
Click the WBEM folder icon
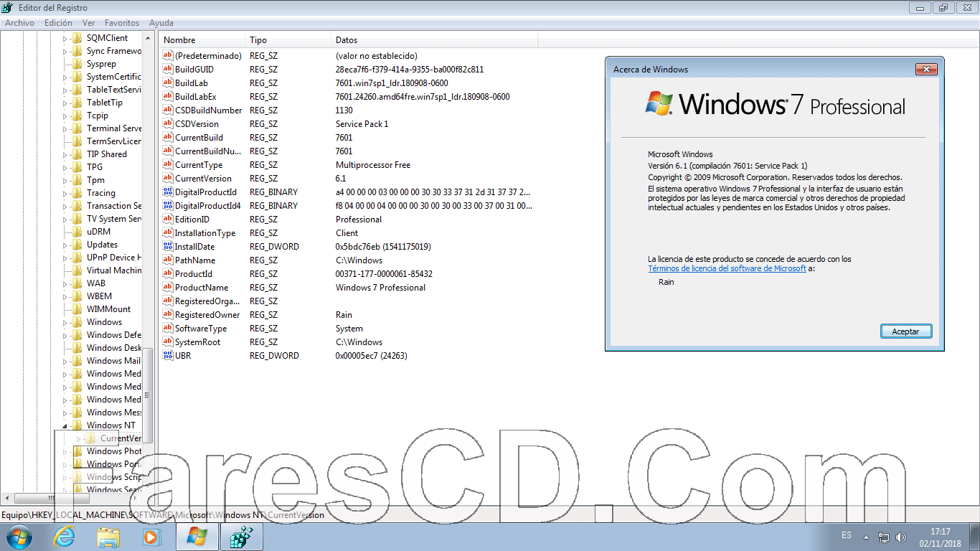[x=77, y=296]
